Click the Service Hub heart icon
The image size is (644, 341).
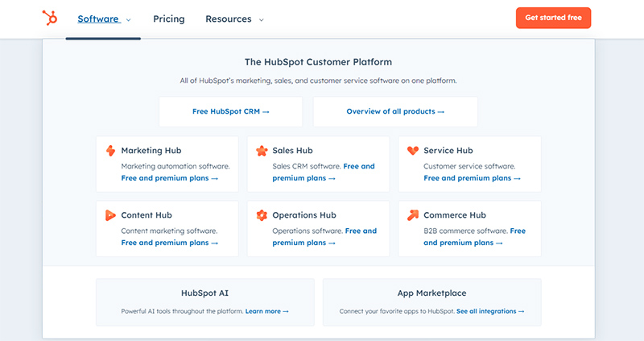pyautogui.click(x=413, y=150)
